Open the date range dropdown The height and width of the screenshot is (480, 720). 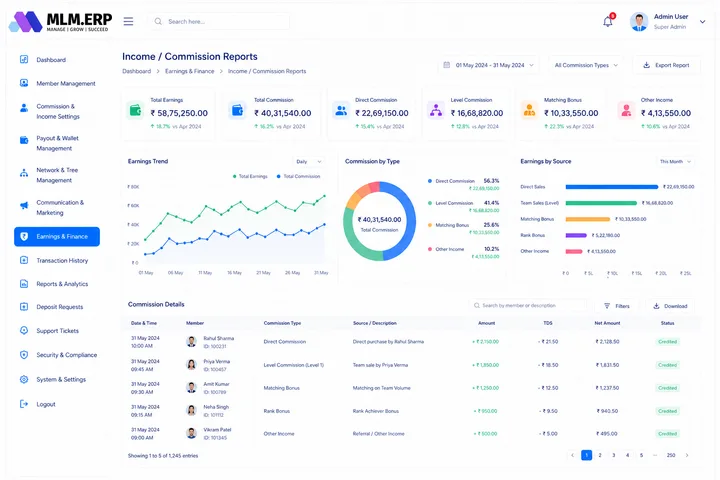click(489, 65)
